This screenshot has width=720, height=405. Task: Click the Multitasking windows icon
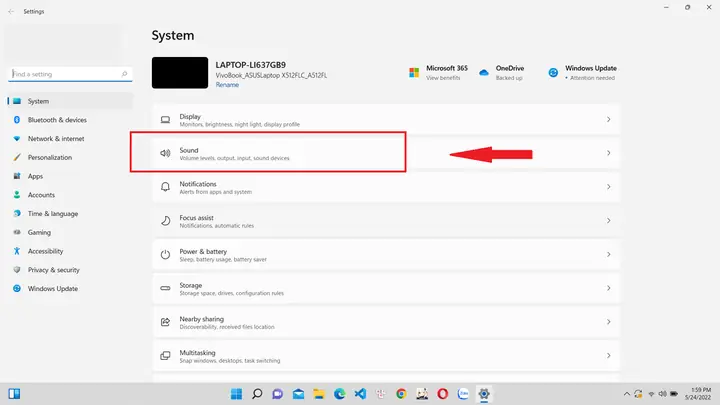pyautogui.click(x=165, y=356)
